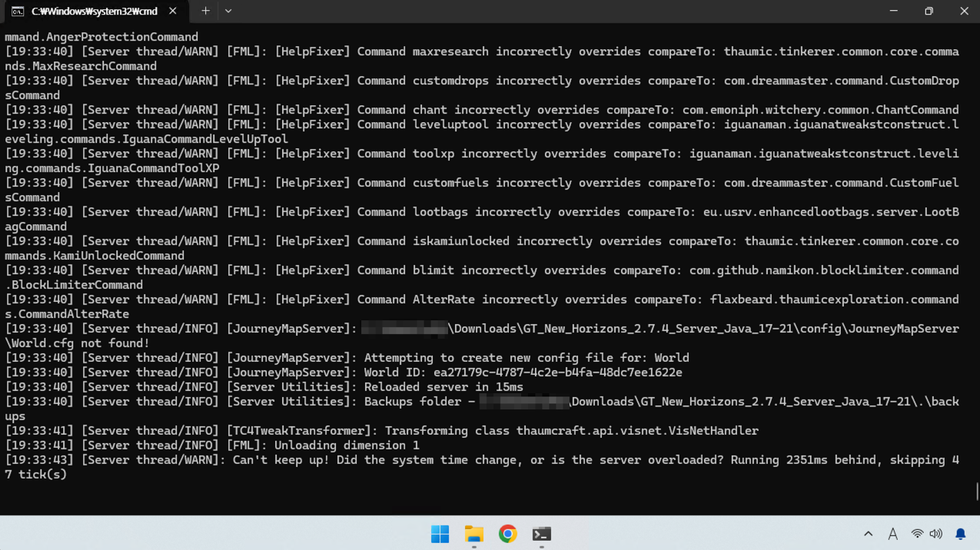Click the 'Command blimit' warning line
The width and height of the screenshot is (980, 550).
[482, 278]
